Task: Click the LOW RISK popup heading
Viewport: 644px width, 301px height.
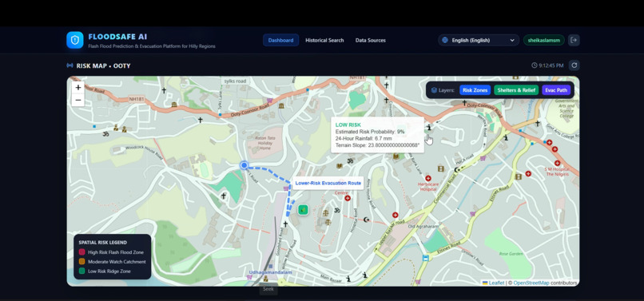Action: (x=348, y=125)
